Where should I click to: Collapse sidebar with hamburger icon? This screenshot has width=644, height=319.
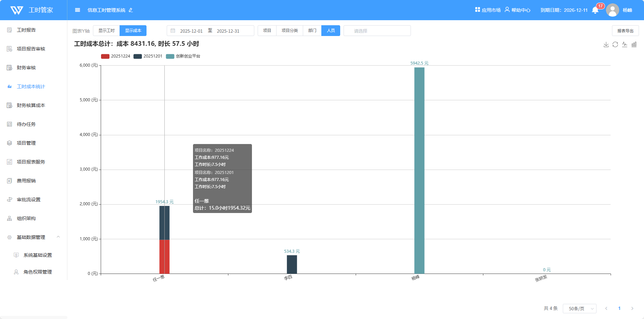tap(77, 10)
